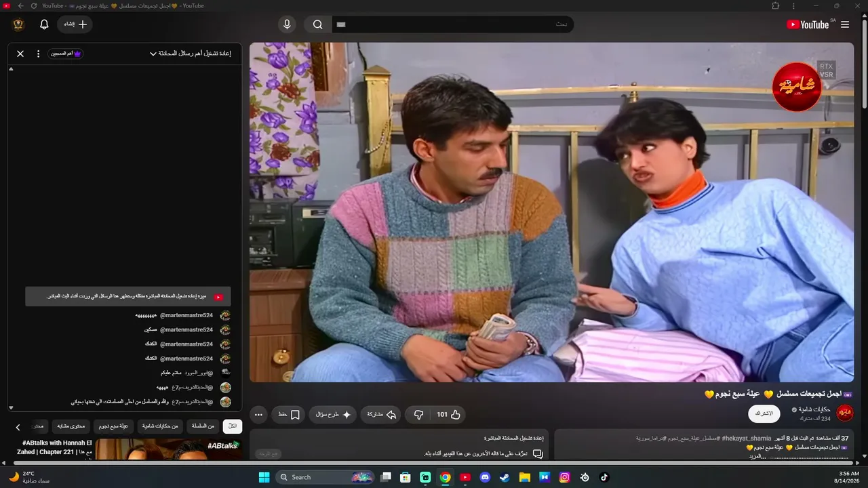Open the weather widget showing 24°C
Image resolution: width=868 pixels, height=488 pixels.
click(x=28, y=477)
